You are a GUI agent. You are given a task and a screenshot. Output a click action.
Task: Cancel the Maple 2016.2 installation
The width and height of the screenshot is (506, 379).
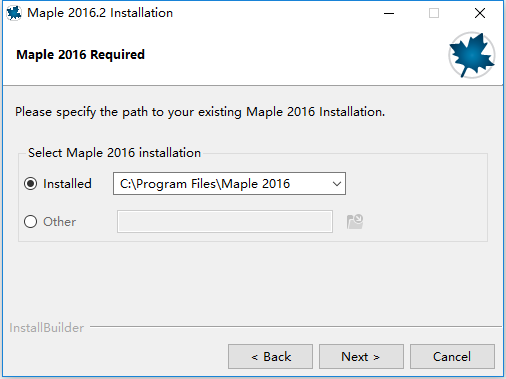pos(452,357)
